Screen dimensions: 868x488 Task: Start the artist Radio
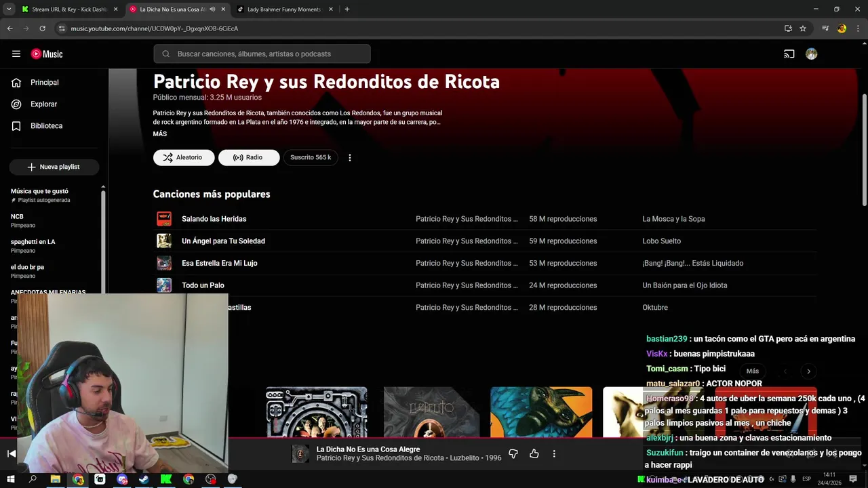click(249, 157)
